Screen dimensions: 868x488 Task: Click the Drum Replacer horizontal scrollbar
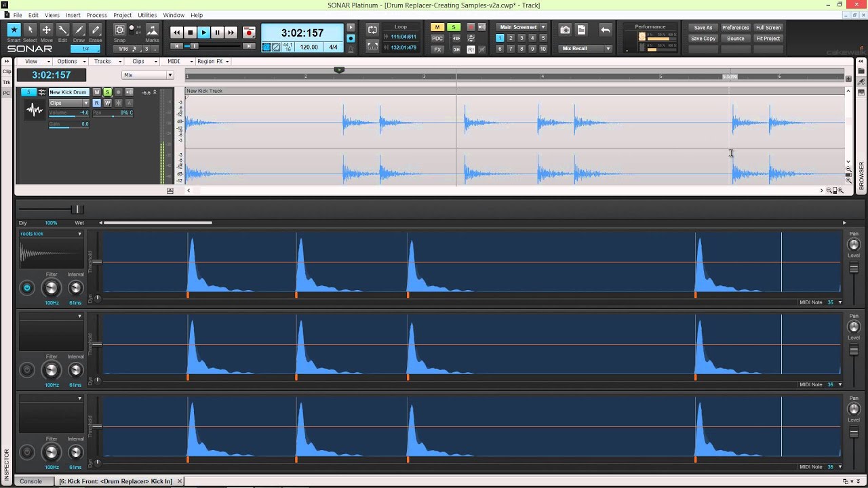coord(157,223)
